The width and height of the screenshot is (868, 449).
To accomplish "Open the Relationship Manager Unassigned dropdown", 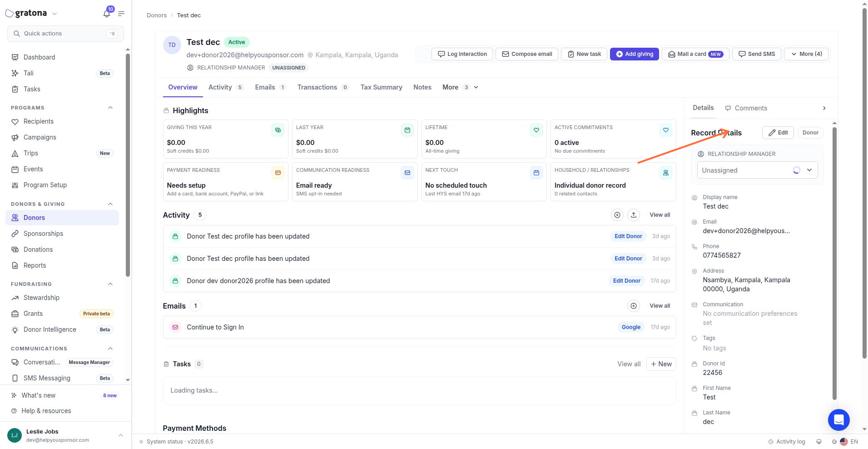I will pos(758,170).
